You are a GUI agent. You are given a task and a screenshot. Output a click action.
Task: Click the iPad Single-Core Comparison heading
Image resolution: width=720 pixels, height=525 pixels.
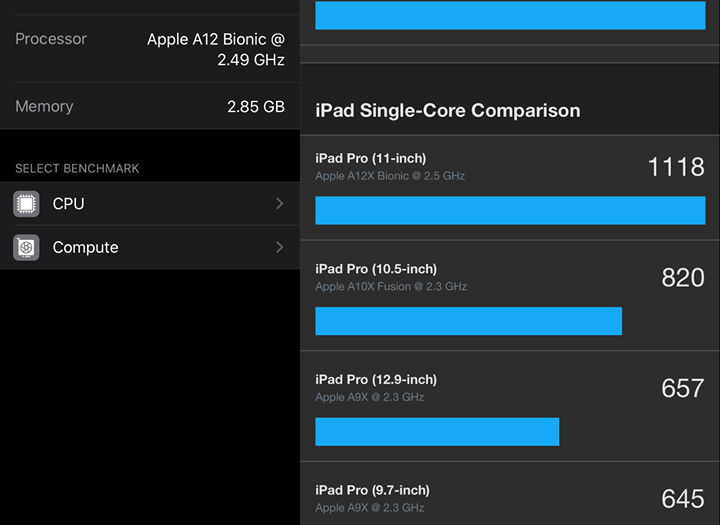coord(447,111)
